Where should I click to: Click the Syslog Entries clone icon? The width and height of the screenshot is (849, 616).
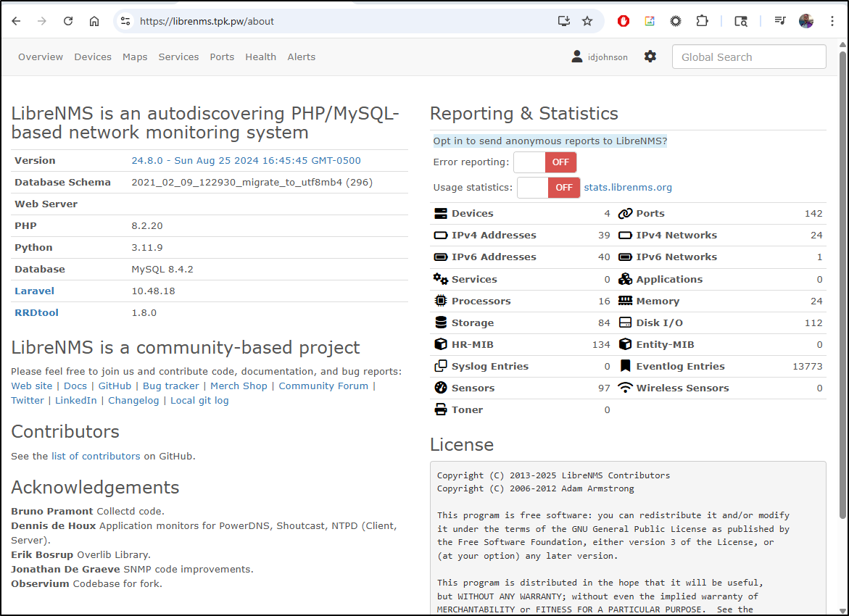[441, 366]
